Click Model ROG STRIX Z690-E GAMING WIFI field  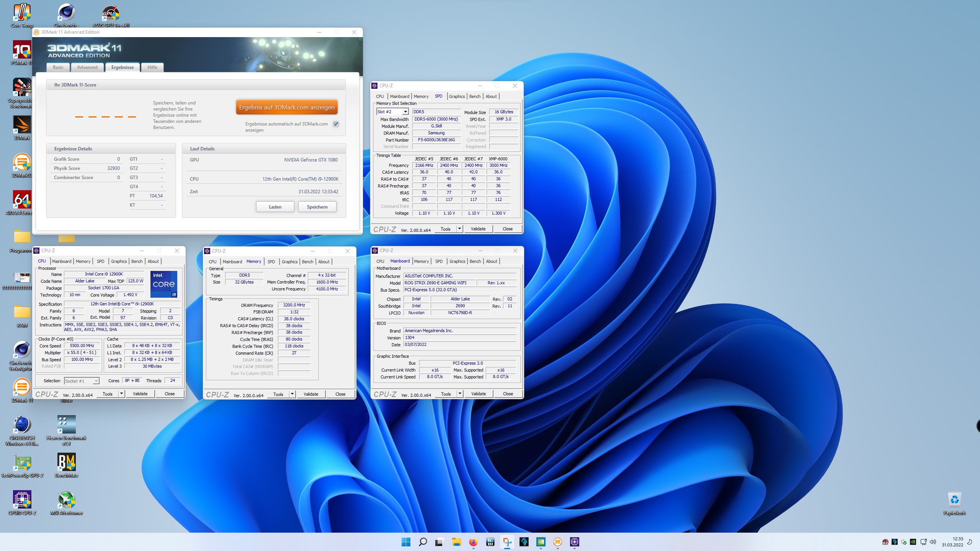pyautogui.click(x=439, y=283)
